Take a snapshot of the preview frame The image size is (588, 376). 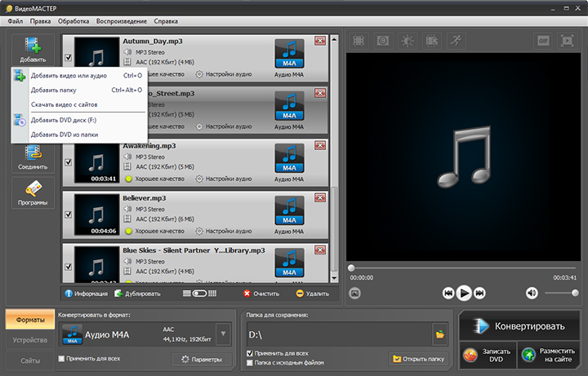pyautogui.click(x=354, y=293)
